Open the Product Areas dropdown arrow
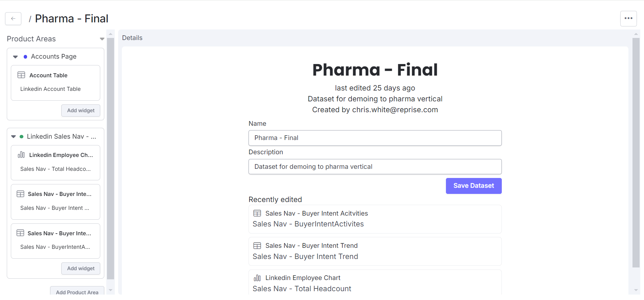The image size is (644, 300). (102, 39)
